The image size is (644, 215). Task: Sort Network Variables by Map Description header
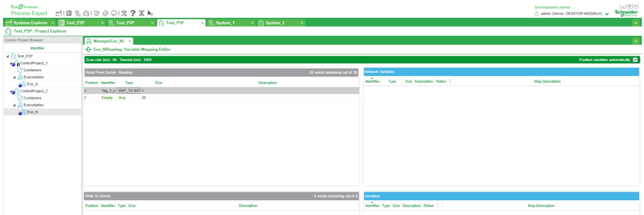[547, 82]
